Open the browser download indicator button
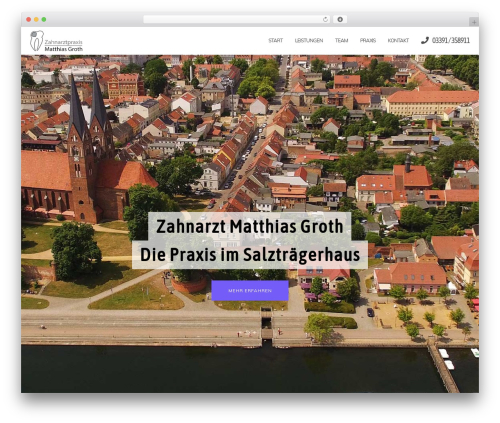The height and width of the screenshot is (423, 500). point(340,20)
